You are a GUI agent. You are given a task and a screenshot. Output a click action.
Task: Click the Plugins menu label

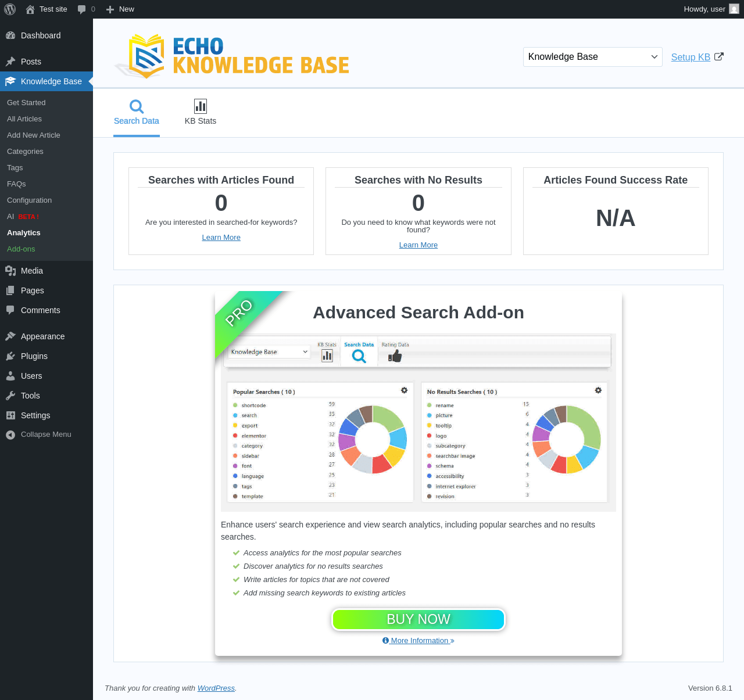pyautogui.click(x=34, y=356)
